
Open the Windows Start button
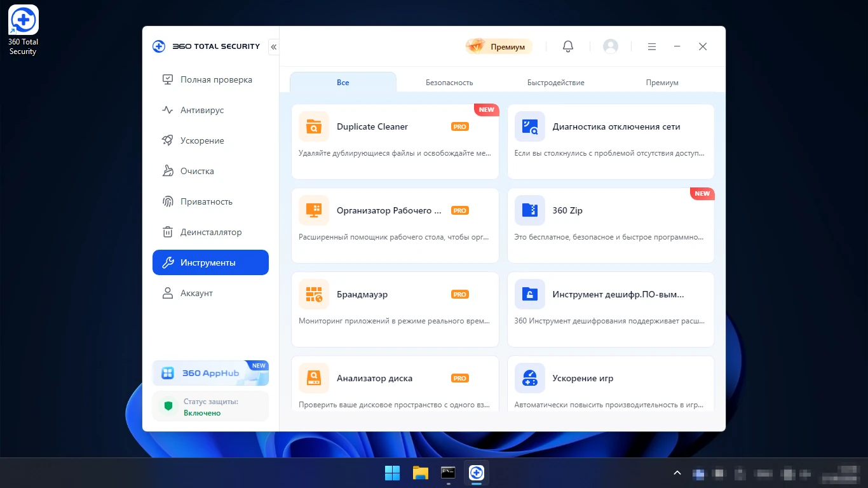point(392,473)
